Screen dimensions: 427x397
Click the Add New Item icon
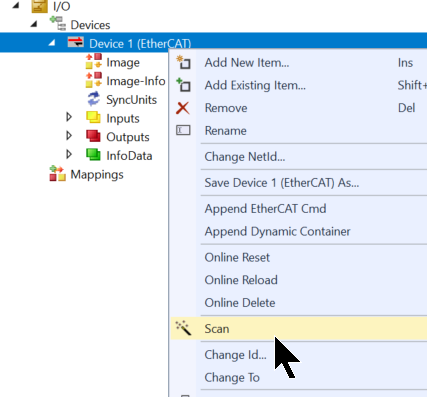pyautogui.click(x=183, y=62)
